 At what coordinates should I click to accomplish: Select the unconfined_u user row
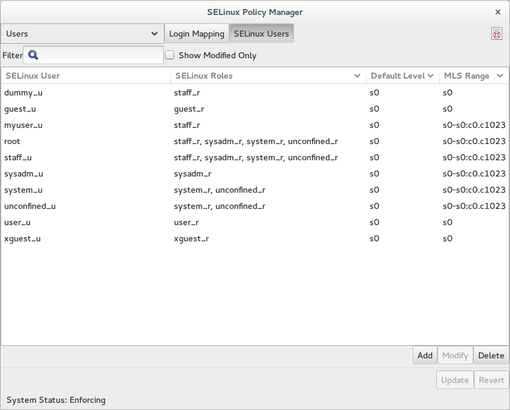[255, 206]
